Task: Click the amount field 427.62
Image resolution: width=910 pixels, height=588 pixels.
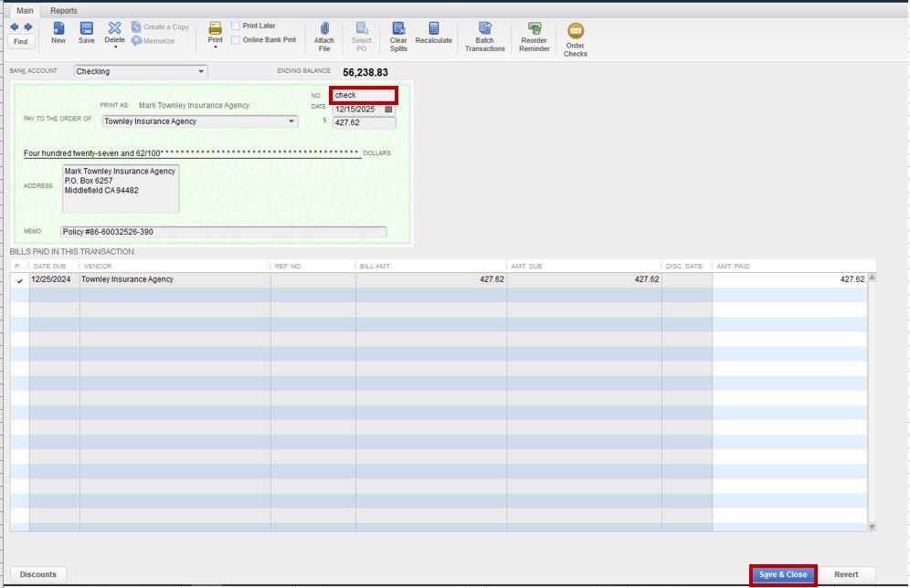Action: (364, 122)
